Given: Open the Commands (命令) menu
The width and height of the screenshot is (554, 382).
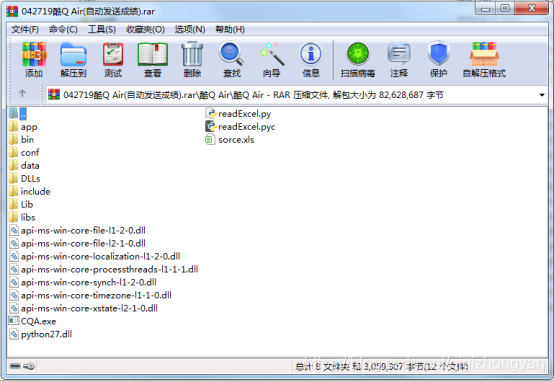Looking at the screenshot, I should point(63,29).
